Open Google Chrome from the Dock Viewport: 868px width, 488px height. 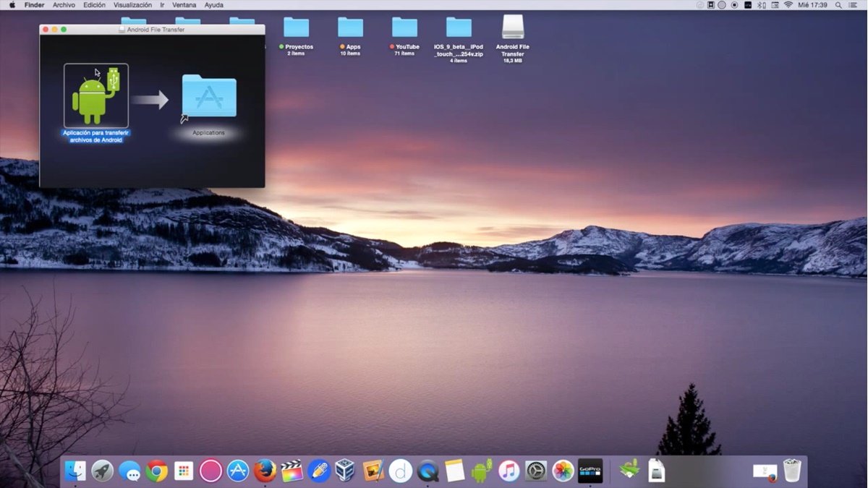click(156, 471)
